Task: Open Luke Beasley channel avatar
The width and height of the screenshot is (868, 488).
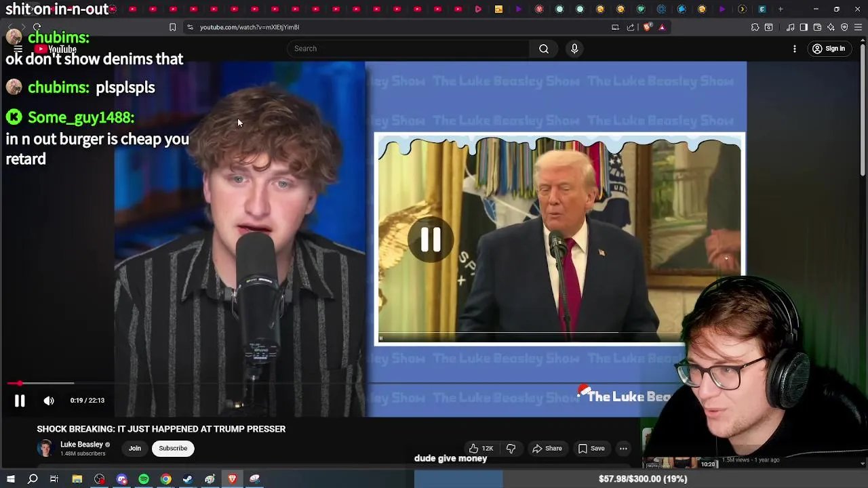Action: pos(45,449)
